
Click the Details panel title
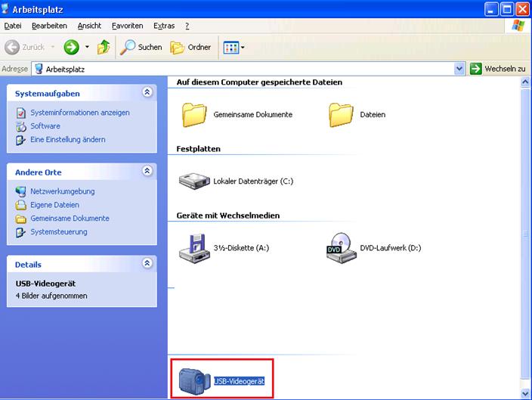tap(28, 265)
